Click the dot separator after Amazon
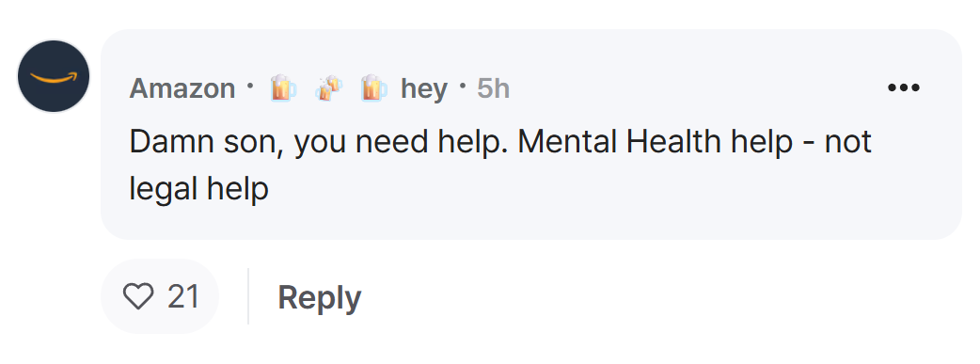Screen dimensions: 980x364 250,86
